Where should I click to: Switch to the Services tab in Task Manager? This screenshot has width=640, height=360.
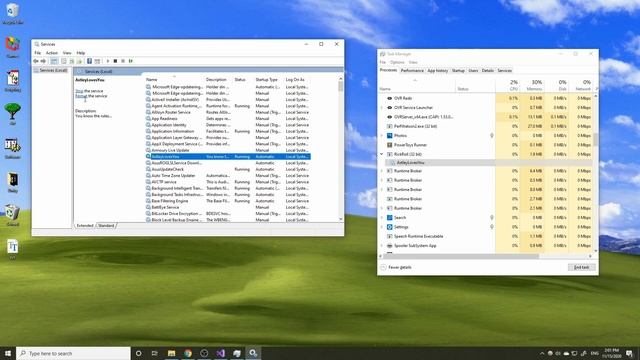[x=504, y=71]
